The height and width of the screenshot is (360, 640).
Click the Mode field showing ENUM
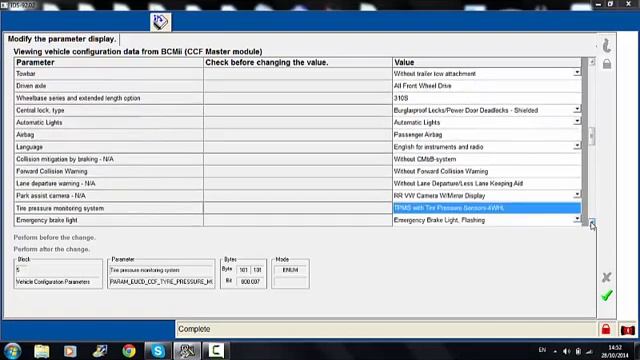click(290, 270)
